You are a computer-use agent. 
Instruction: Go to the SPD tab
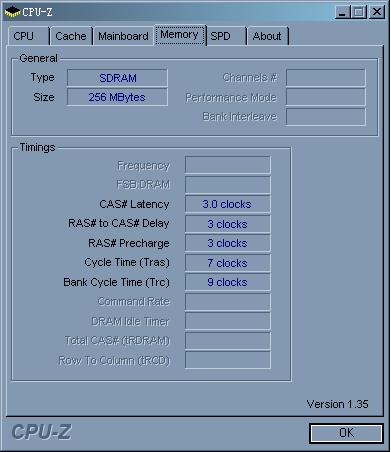tap(226, 36)
